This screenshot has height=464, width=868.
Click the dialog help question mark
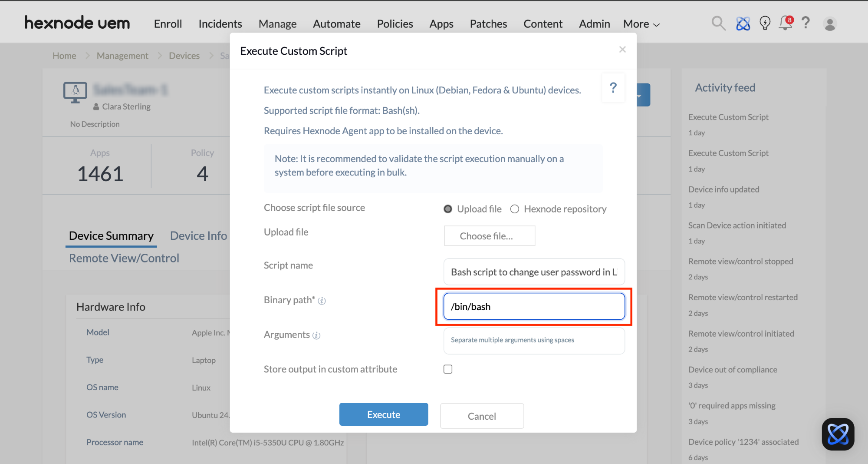click(x=613, y=88)
